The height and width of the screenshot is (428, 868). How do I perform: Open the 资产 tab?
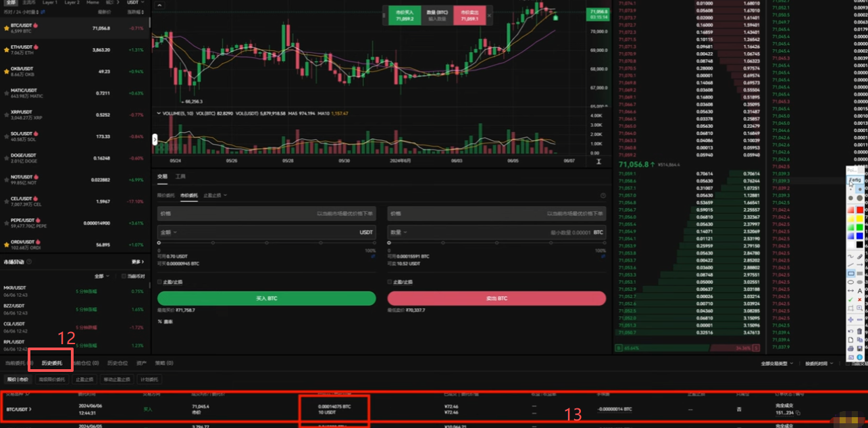(141, 363)
